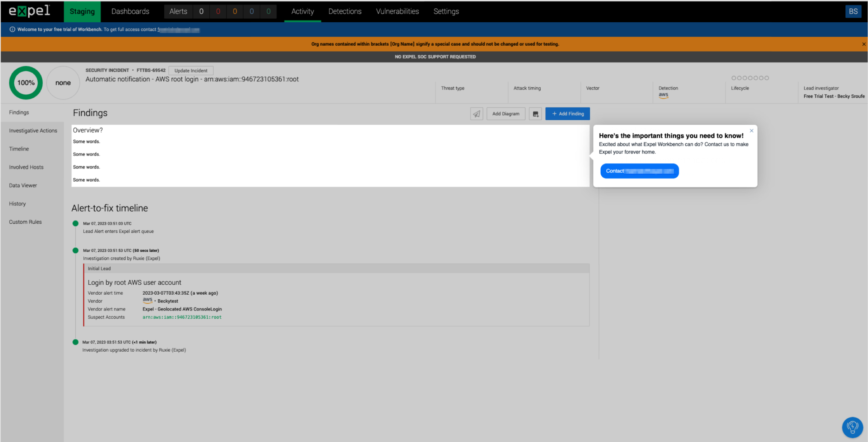Click the incident ID FTTBS-69542

click(x=151, y=70)
